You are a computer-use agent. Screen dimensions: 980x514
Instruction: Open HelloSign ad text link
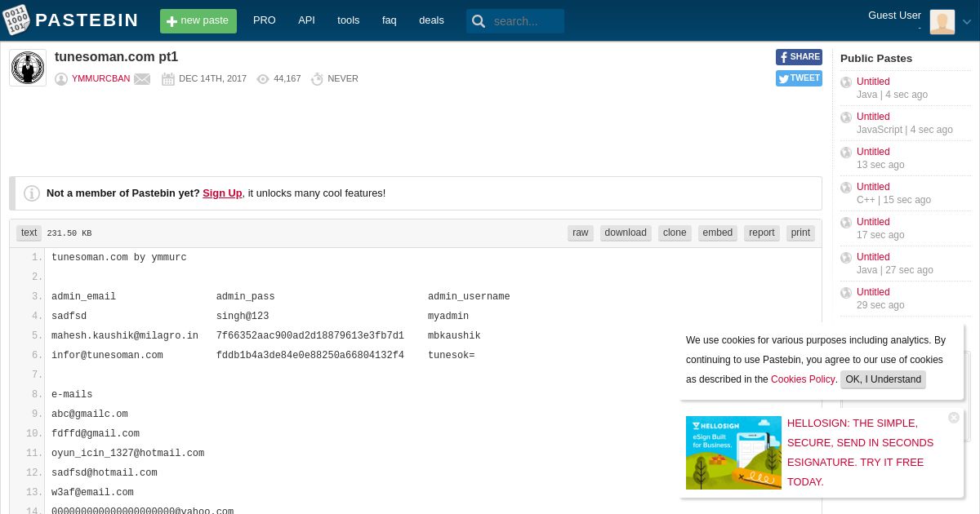[860, 453]
